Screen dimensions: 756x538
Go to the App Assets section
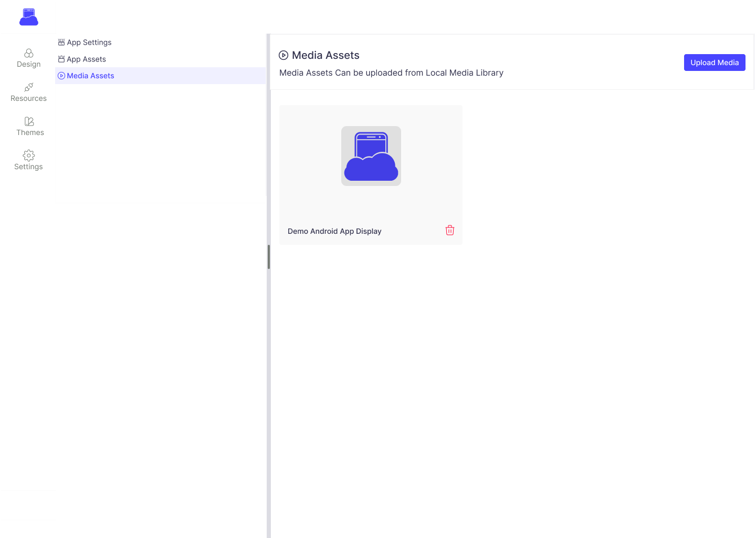click(87, 59)
